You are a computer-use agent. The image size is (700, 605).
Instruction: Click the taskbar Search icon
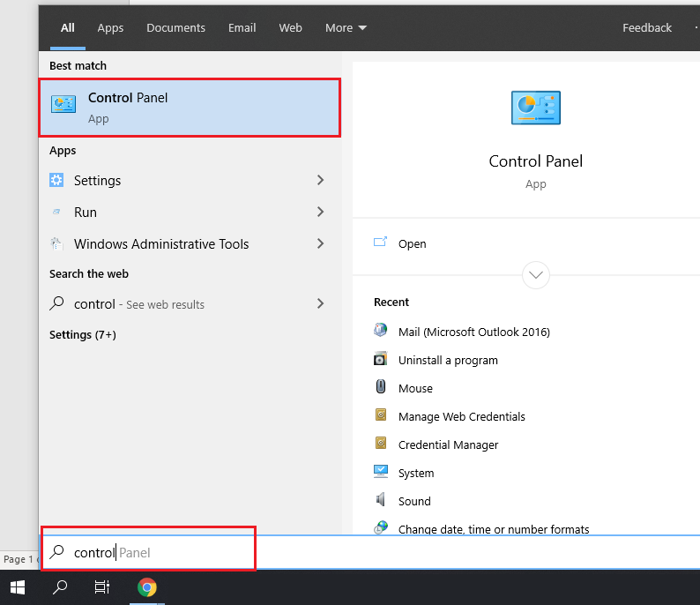point(60,587)
